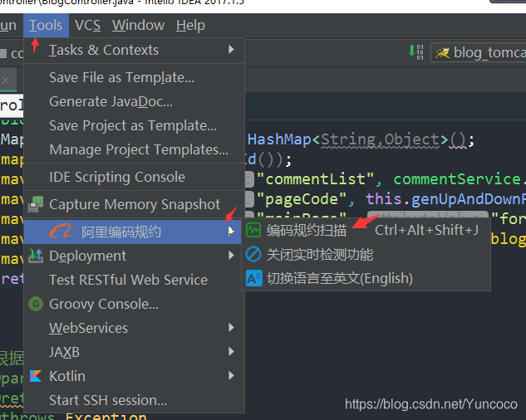Open Tasks & Contexts submenu
The width and height of the screenshot is (526, 420).
(x=134, y=51)
